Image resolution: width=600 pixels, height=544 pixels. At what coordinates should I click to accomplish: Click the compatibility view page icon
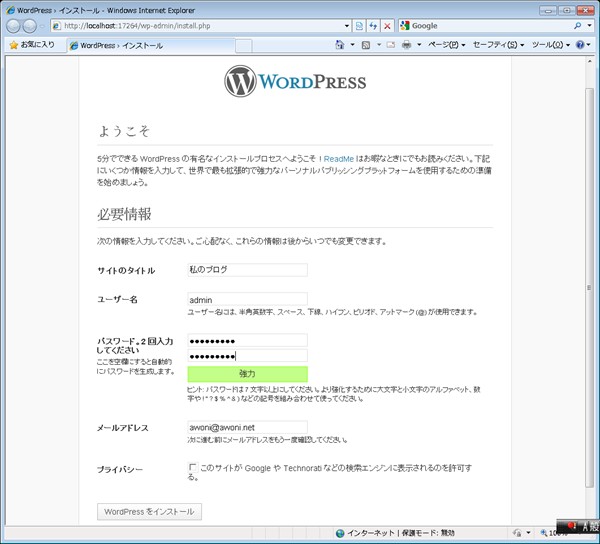(x=359, y=26)
